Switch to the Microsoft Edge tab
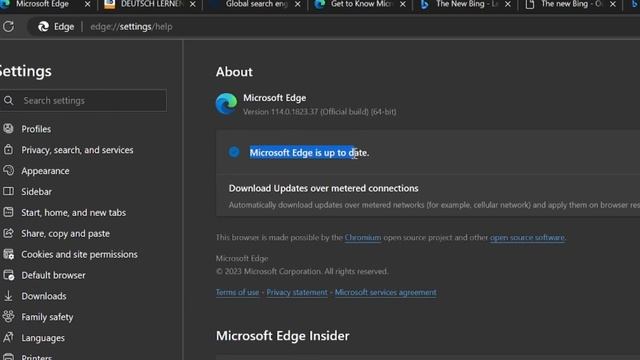The image size is (640, 360). click(x=42, y=4)
